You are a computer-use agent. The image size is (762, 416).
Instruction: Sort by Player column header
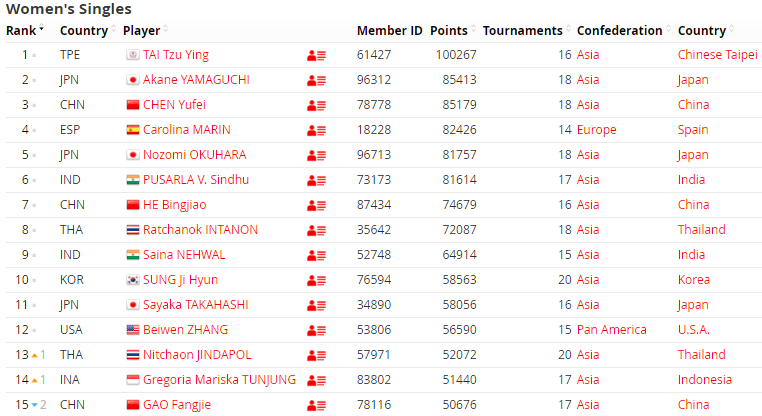[x=141, y=31]
